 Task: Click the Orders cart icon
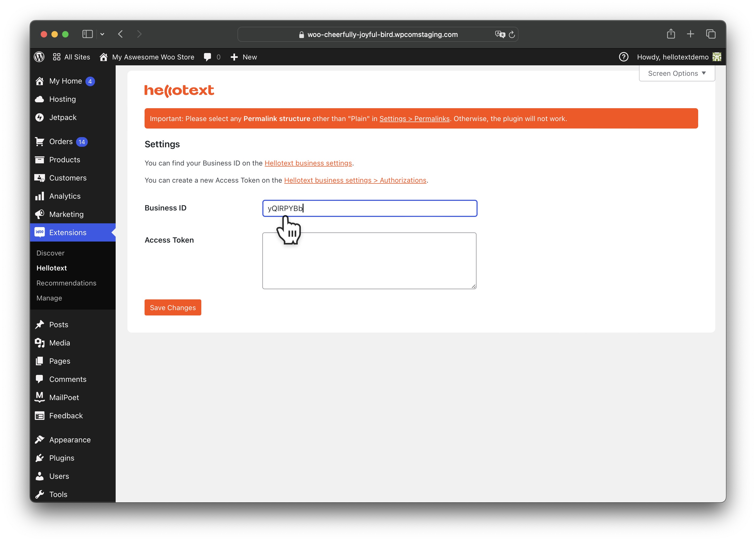click(40, 142)
